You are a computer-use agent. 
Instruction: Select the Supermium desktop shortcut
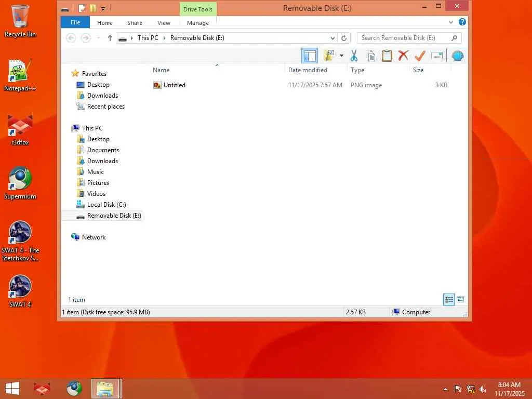20,183
